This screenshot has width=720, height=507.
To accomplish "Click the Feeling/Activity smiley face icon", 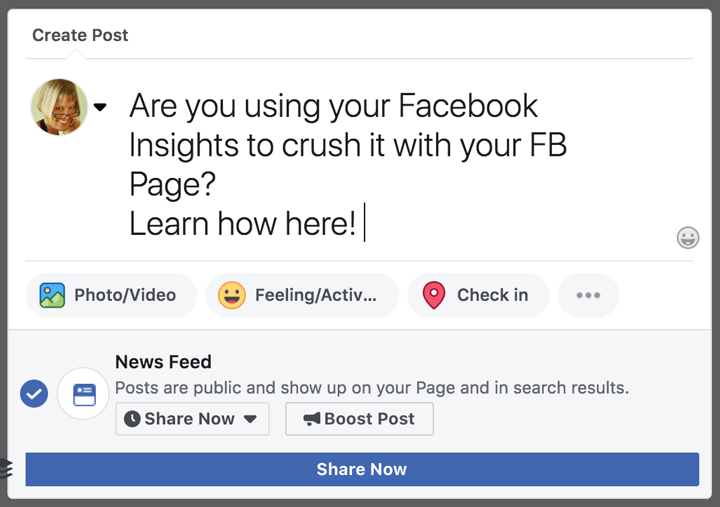I will click(x=232, y=295).
